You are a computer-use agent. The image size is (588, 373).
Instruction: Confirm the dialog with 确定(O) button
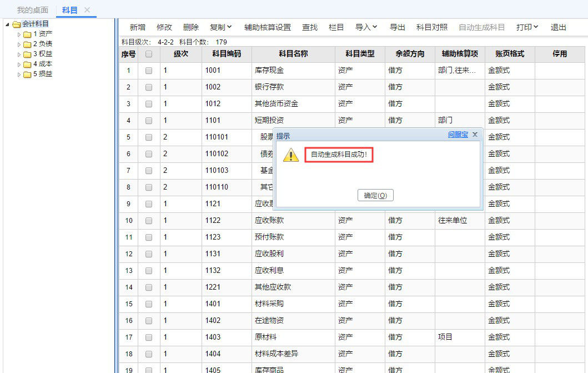375,196
